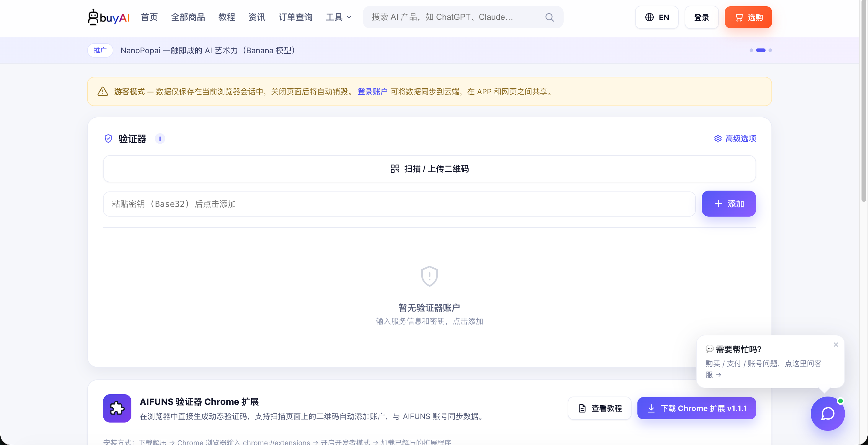Click 扫描 / 上传二维码 button
Viewport: 868px width, 445px height.
coord(429,168)
